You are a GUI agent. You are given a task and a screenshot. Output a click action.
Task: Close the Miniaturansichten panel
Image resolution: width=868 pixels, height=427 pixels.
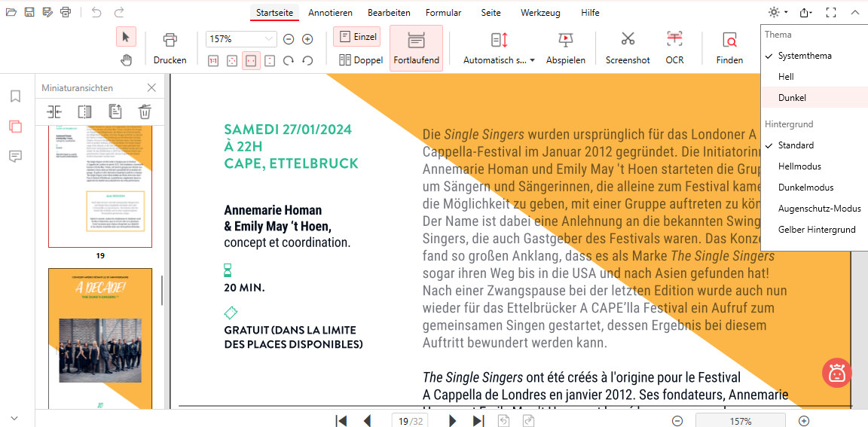click(x=151, y=87)
